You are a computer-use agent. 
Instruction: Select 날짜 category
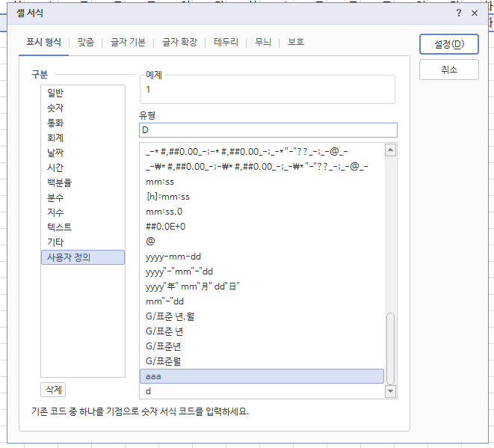[x=83, y=153]
